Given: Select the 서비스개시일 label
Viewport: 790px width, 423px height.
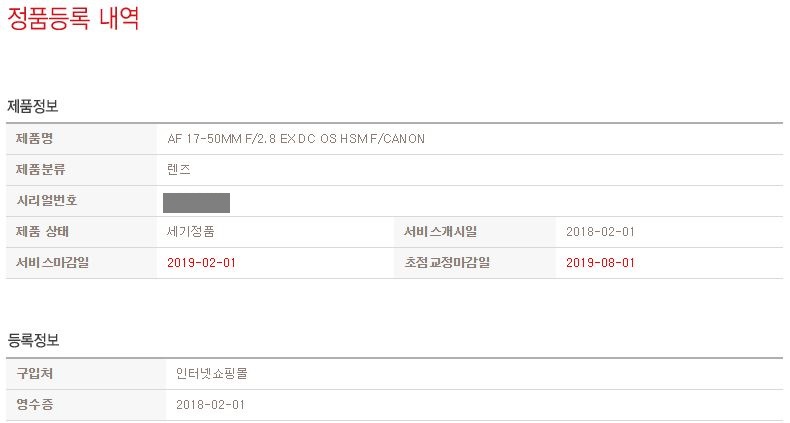Looking at the screenshot, I should [x=440, y=232].
